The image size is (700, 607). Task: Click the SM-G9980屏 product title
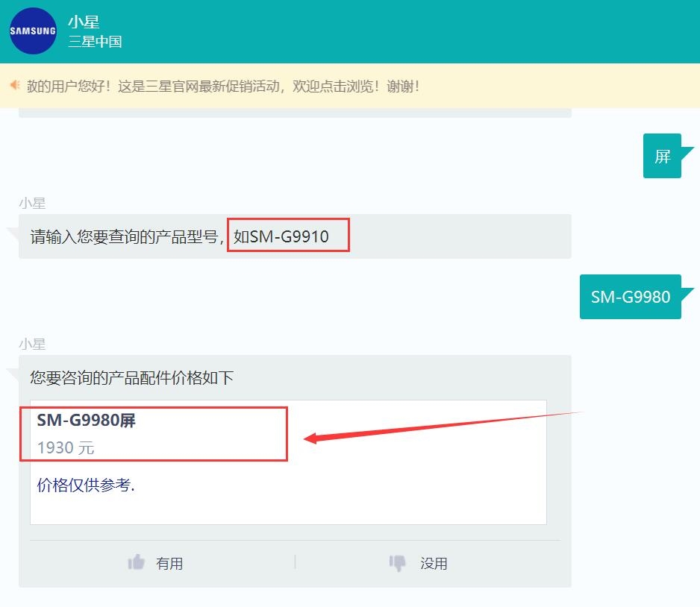coord(86,420)
